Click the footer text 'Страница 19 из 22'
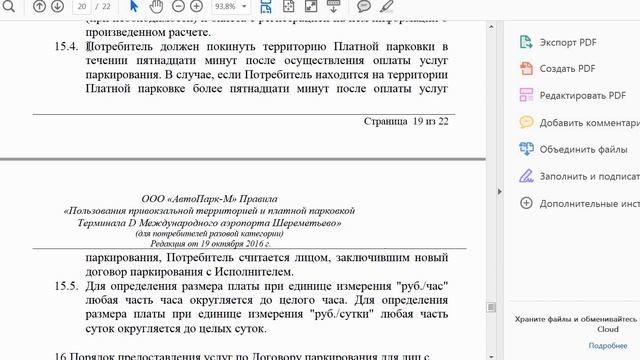 coord(406,121)
